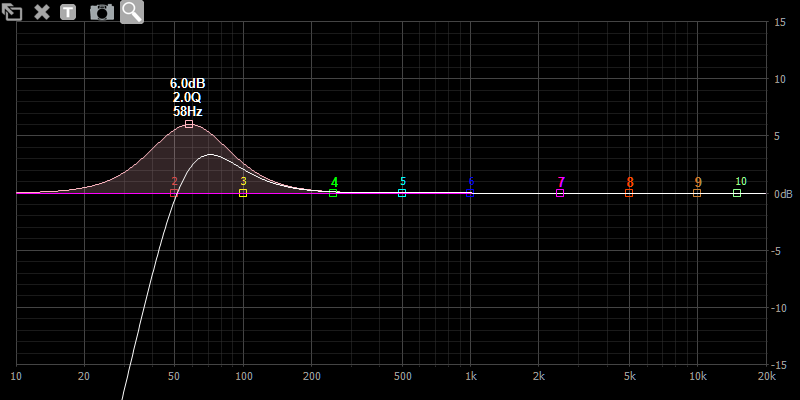Viewport: 800px width, 400px height.
Task: Click the 1k label on frequency axis
Action: coord(470,376)
